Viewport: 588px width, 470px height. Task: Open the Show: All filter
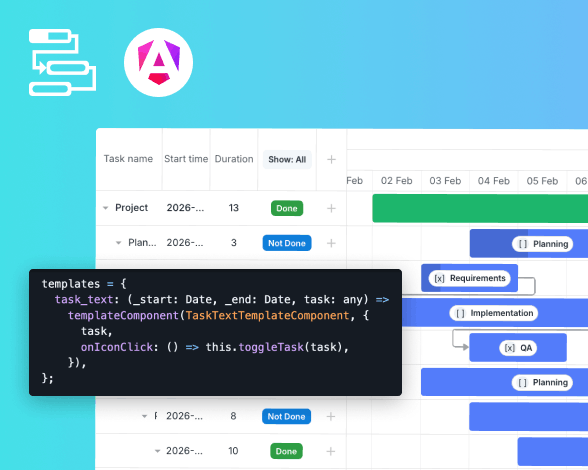(x=287, y=159)
